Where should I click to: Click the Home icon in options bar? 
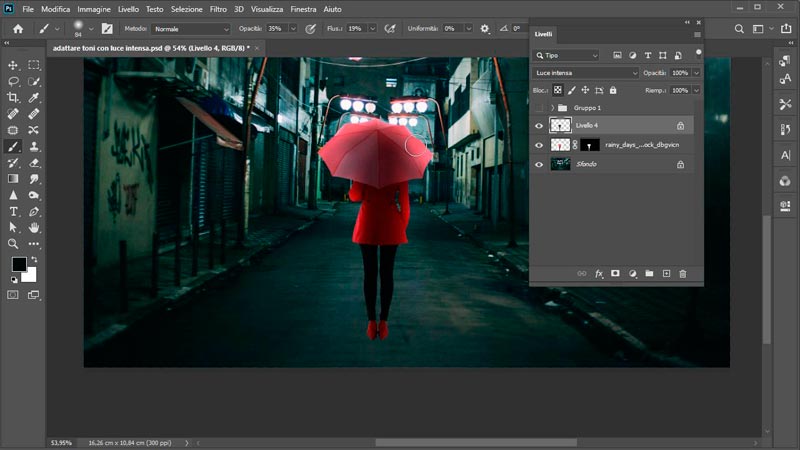(x=18, y=29)
